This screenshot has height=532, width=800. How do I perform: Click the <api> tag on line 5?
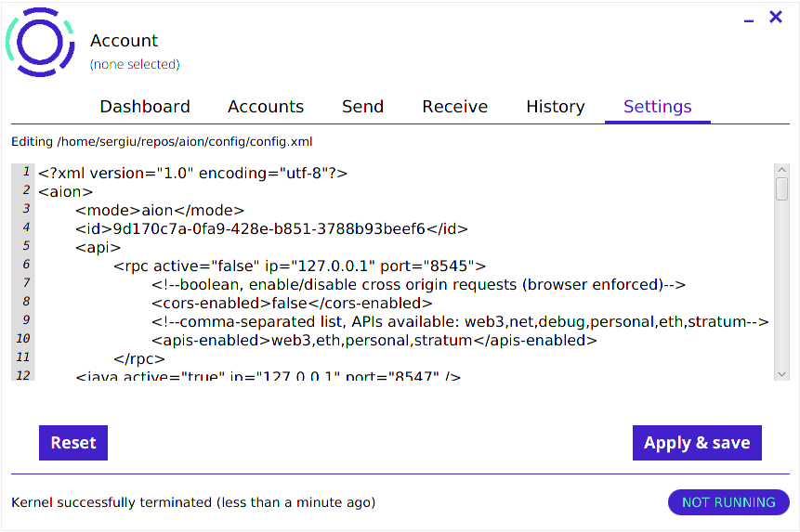pyautogui.click(x=98, y=247)
